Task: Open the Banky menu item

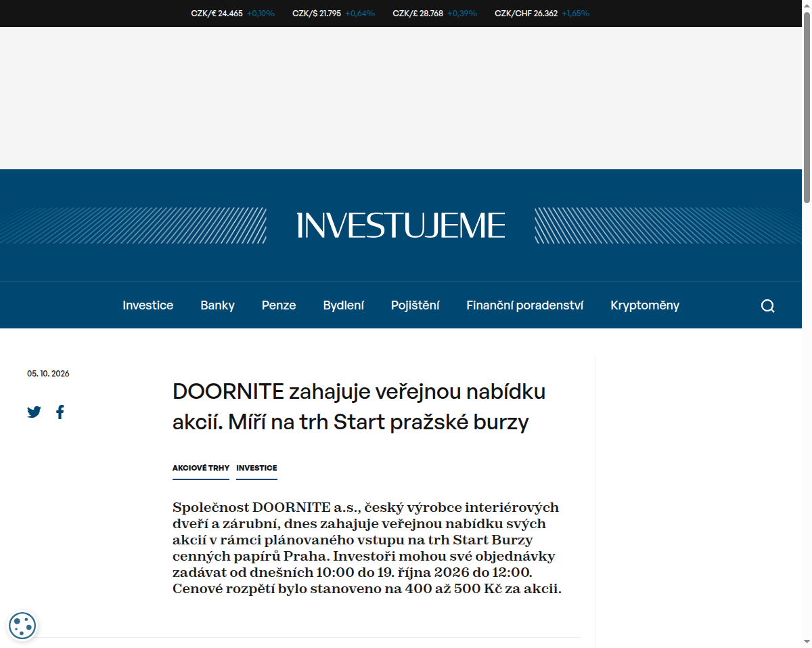Action: 217,305
